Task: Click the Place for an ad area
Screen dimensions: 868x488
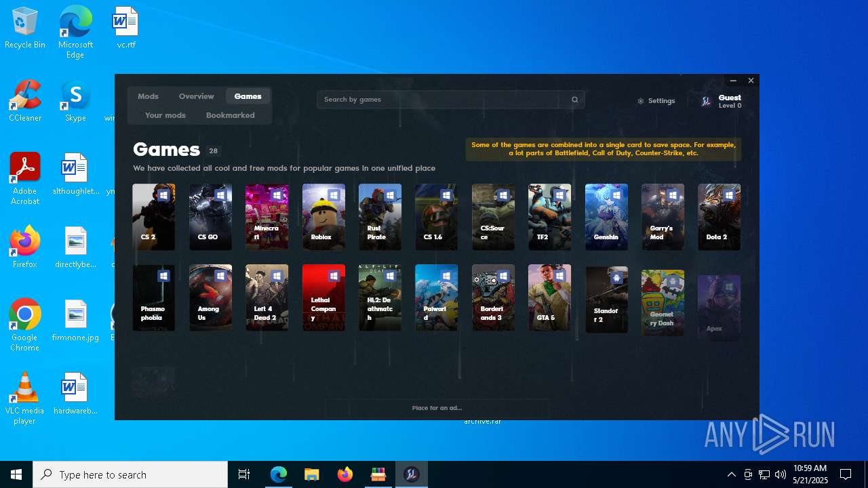Action: click(437, 408)
